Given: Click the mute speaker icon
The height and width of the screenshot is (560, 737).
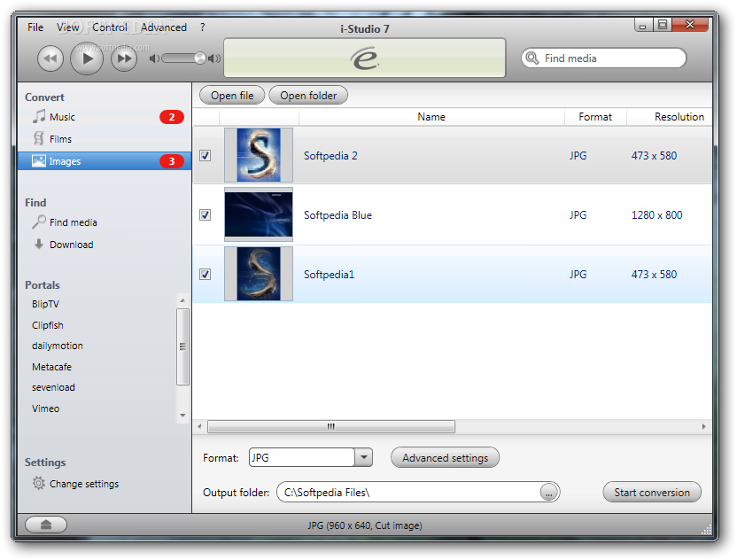Looking at the screenshot, I should [x=154, y=58].
